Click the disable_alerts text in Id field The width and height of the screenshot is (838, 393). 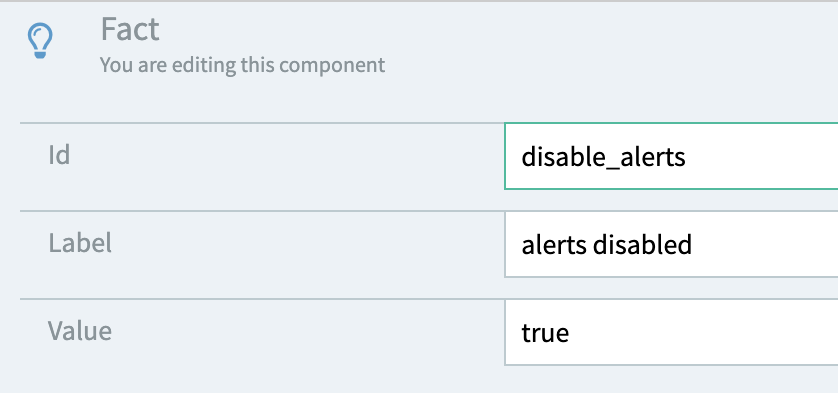[603, 157]
